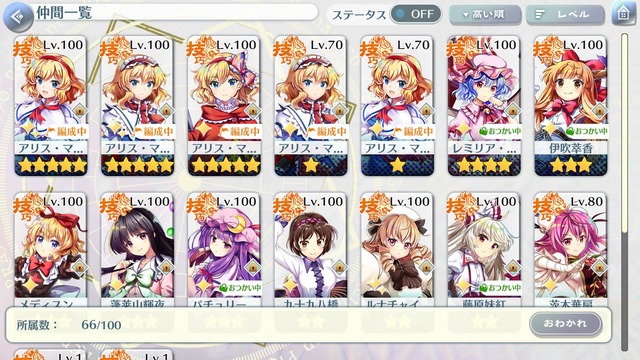Toggle lock on first Lv.100 アリス card

[79, 110]
